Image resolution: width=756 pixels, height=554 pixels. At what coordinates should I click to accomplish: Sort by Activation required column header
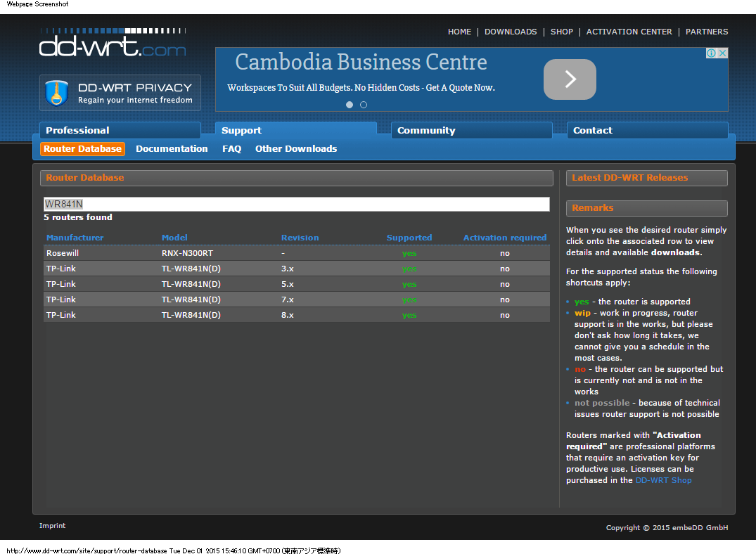pyautogui.click(x=505, y=238)
